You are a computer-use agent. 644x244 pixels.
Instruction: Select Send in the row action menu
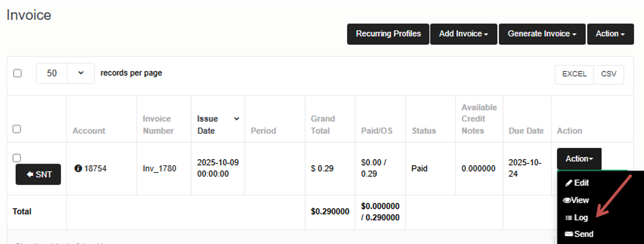[583, 234]
